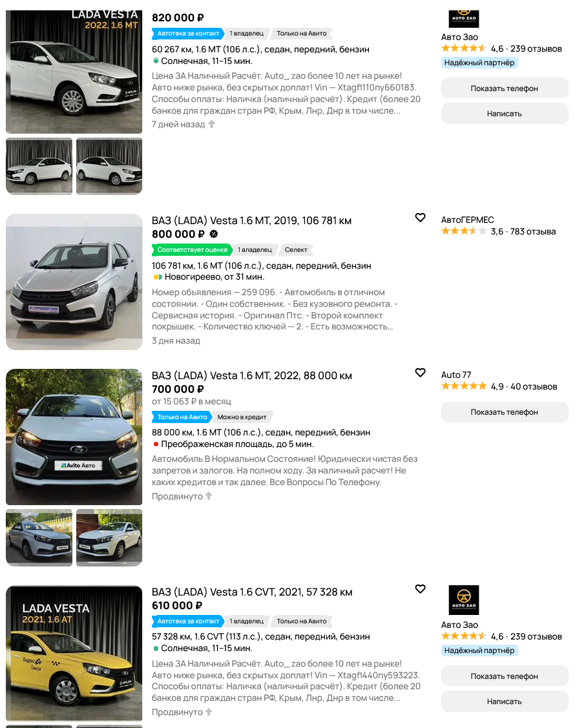
Task: Click 'Показать телефон' on 610 000 ₽ listing
Action: [505, 676]
